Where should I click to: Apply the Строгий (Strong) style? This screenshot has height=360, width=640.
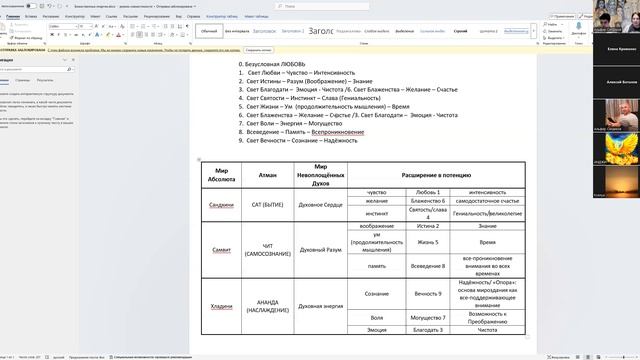pyautogui.click(x=460, y=31)
